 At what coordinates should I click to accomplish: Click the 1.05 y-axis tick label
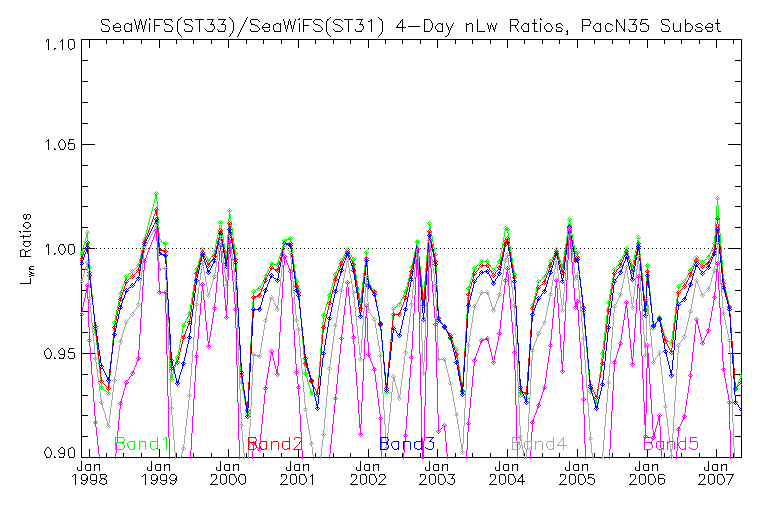(60, 145)
